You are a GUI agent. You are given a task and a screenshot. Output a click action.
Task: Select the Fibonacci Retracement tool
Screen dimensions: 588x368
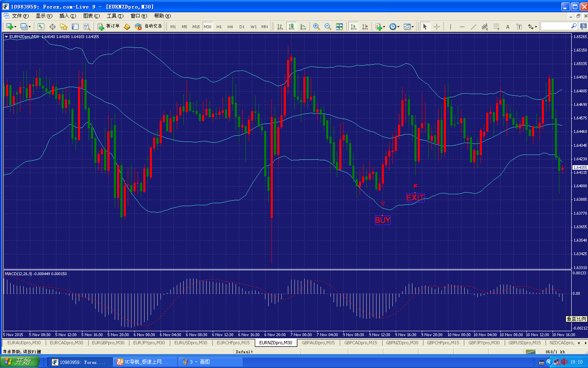click(x=496, y=27)
